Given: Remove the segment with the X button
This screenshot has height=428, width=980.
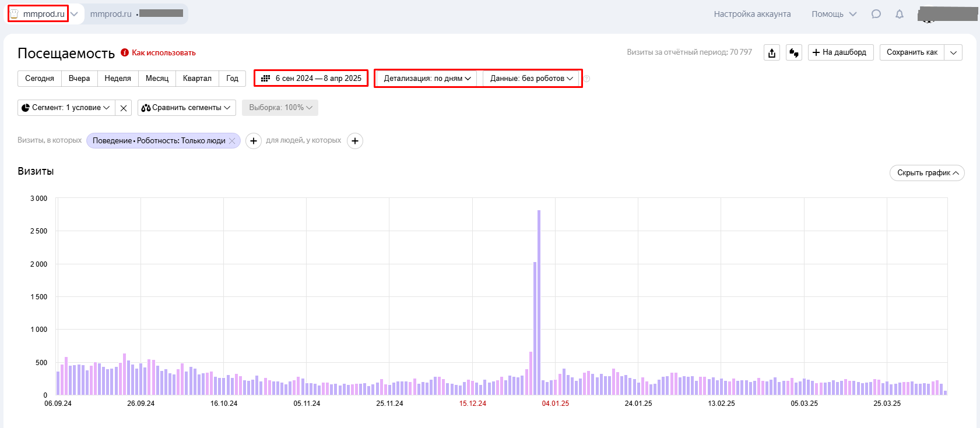Looking at the screenshot, I should (124, 108).
